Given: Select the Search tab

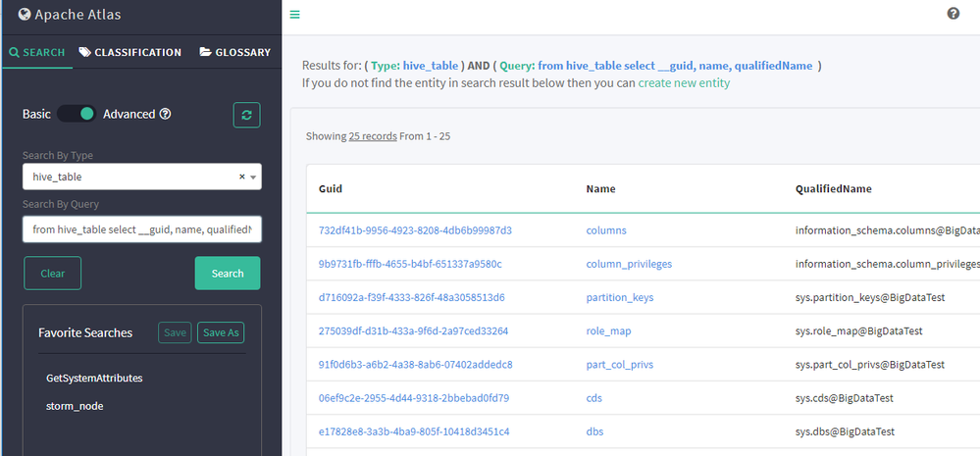Looking at the screenshot, I should (37, 53).
